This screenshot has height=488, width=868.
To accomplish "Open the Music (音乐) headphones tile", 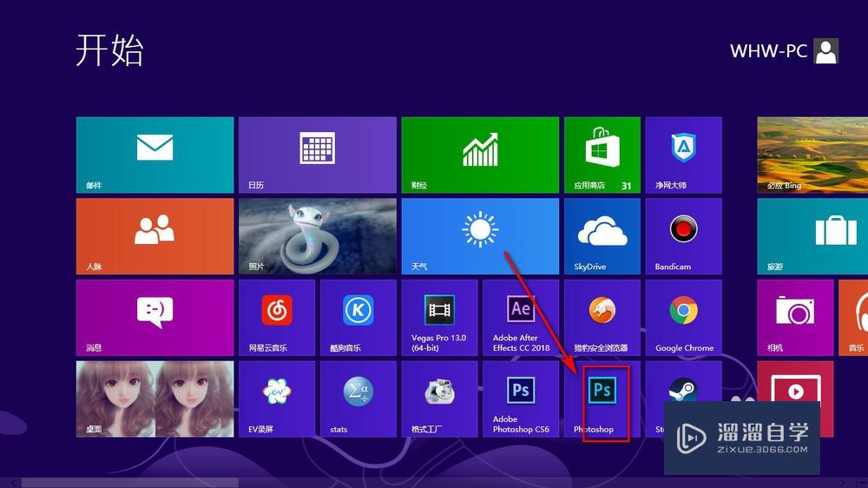I will pos(853,318).
